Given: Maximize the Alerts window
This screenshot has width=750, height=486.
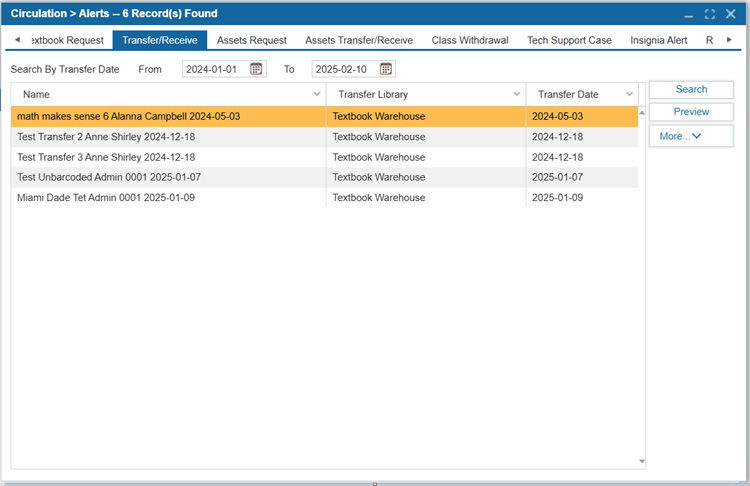Looking at the screenshot, I should point(710,14).
